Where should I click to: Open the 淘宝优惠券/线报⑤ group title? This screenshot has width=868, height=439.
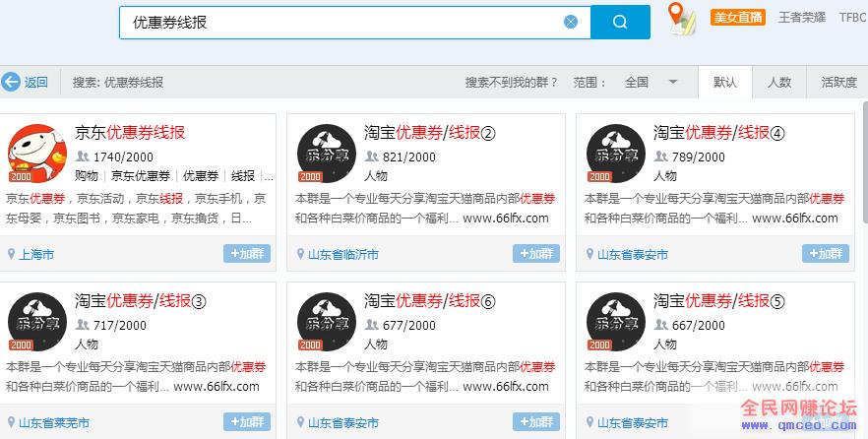tap(719, 300)
